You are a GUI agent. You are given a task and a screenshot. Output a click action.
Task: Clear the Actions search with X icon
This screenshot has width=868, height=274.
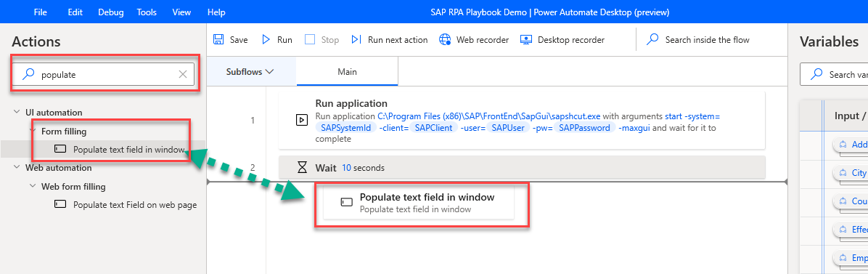(183, 74)
